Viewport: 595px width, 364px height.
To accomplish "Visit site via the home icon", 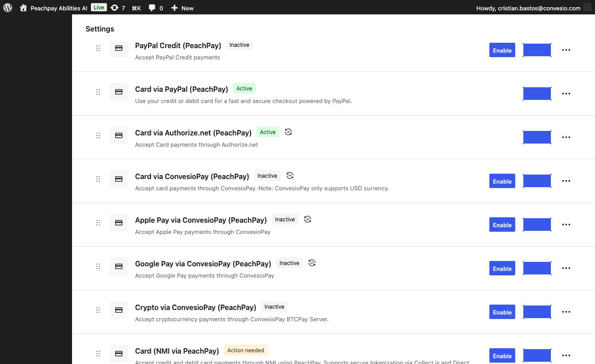I will coord(23,8).
